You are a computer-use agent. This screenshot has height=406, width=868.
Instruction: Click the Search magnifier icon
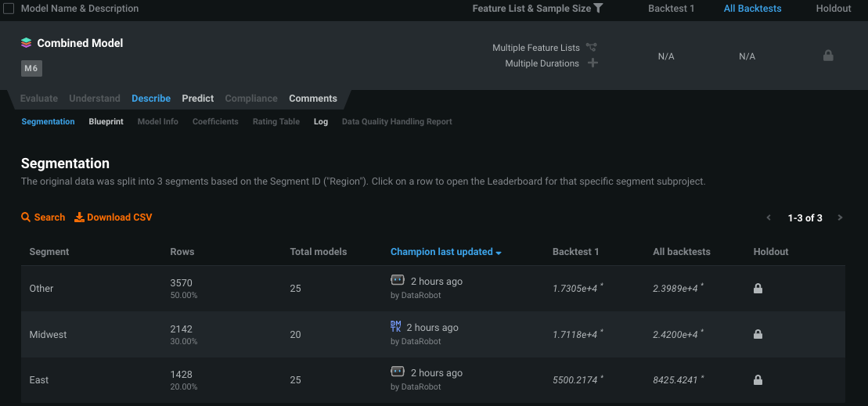point(26,217)
